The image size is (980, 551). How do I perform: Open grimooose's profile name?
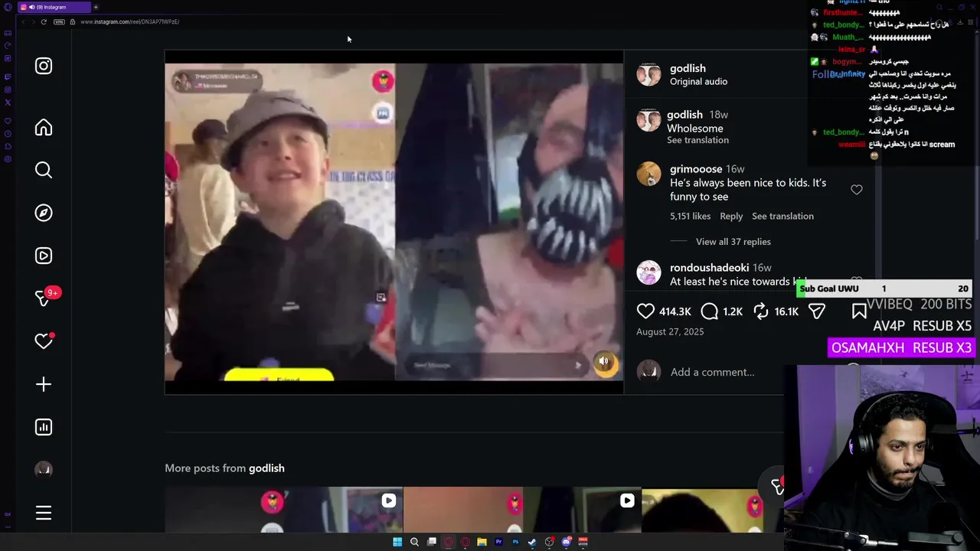(x=696, y=169)
